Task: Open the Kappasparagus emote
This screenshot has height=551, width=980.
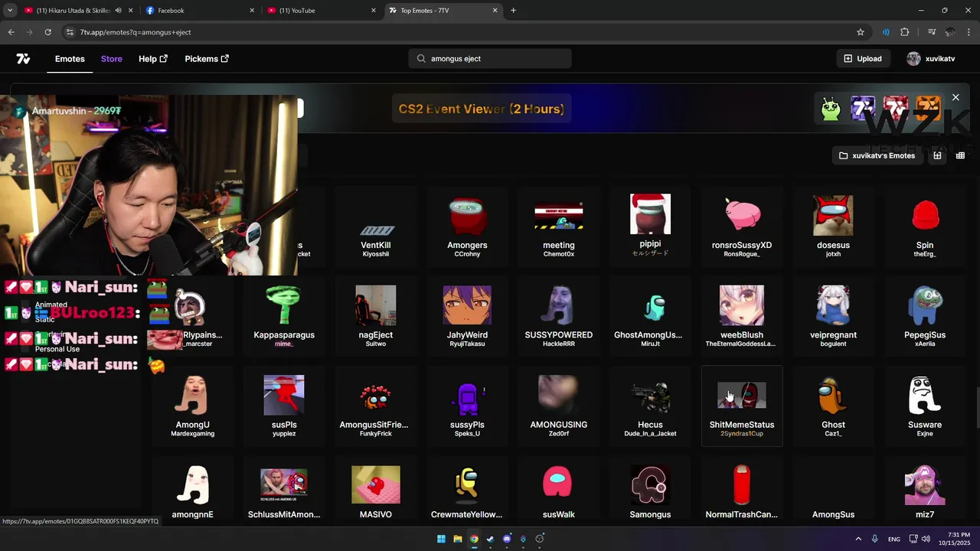Action: pyautogui.click(x=284, y=317)
